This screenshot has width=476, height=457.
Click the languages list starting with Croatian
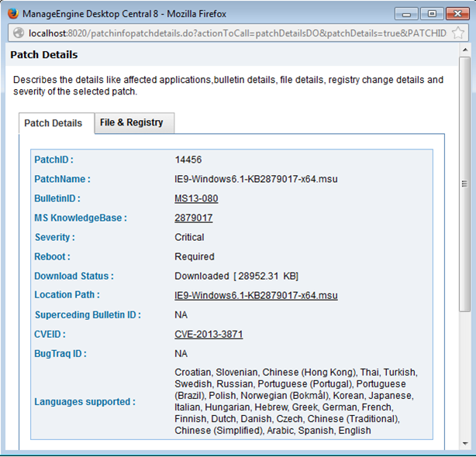[x=296, y=401]
